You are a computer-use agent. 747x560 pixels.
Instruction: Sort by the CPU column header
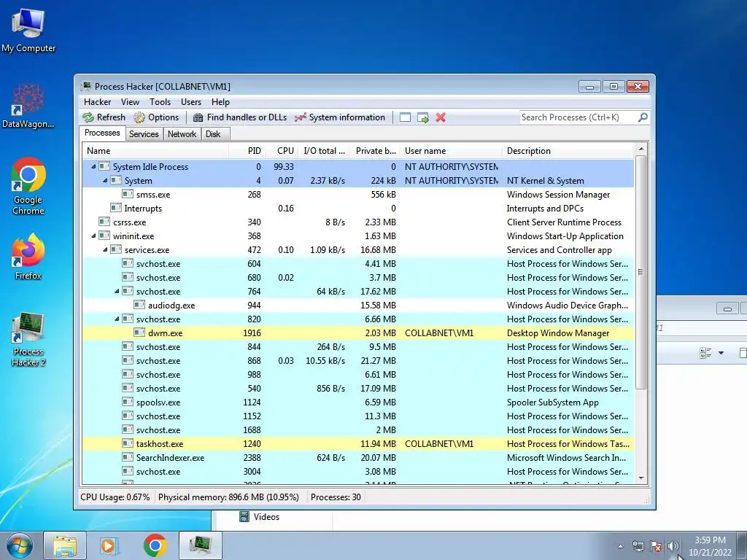coord(282,151)
